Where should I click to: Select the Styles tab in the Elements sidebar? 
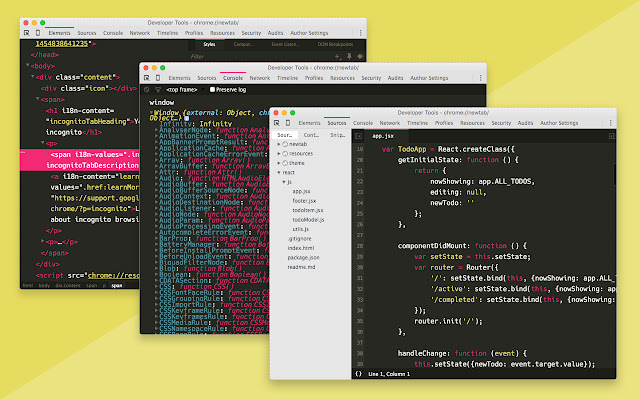tap(209, 45)
